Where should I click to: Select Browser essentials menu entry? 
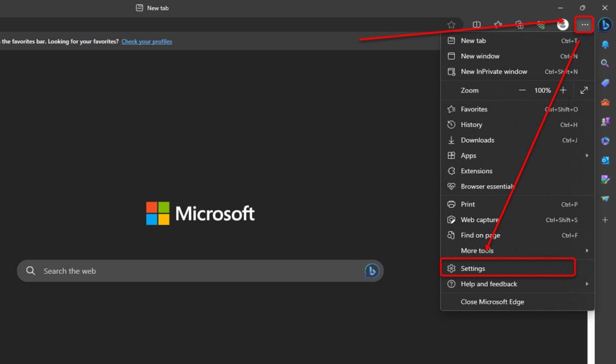pyautogui.click(x=517, y=187)
